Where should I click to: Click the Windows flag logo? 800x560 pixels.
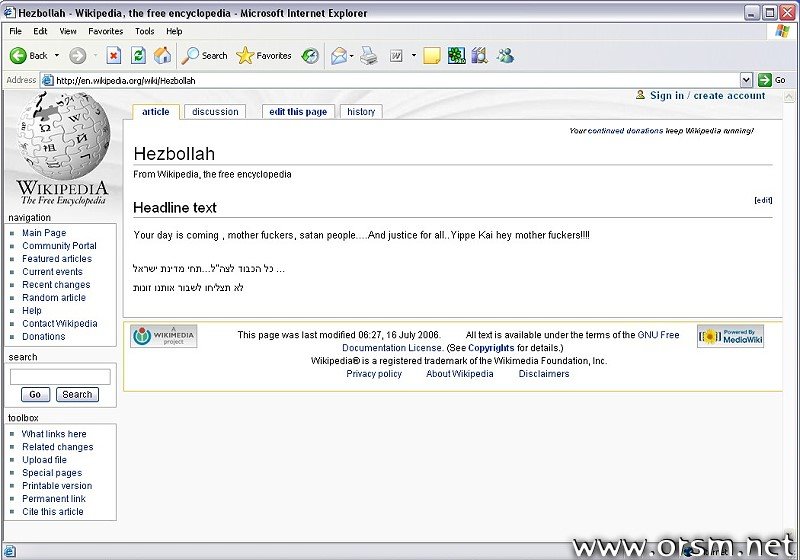click(782, 31)
